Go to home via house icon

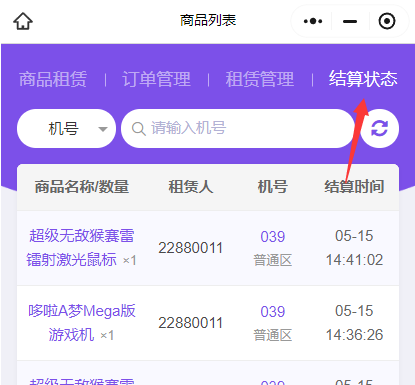pyautogui.click(x=23, y=21)
